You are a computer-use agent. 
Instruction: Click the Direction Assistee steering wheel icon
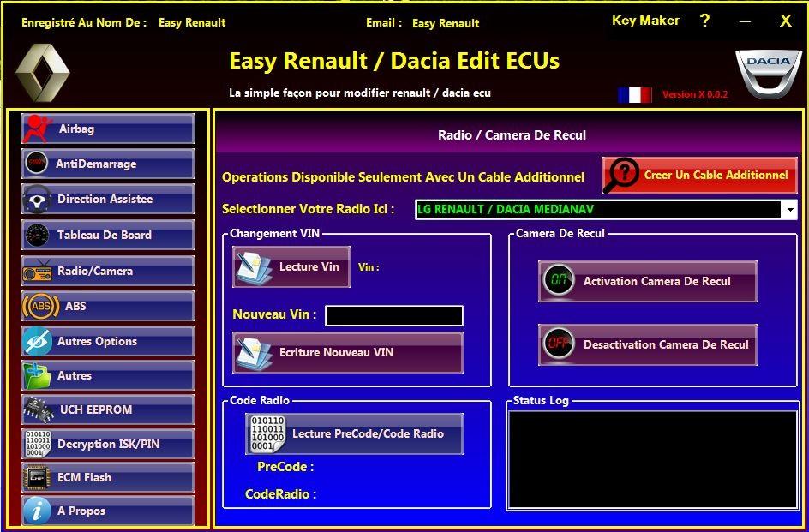pos(38,200)
